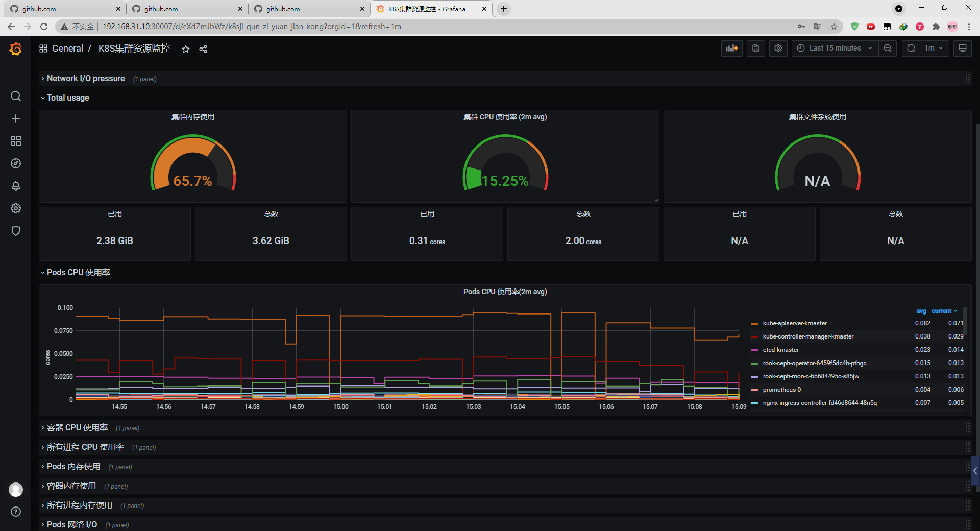Screen dimensions: 980x531
Task: Click the Add panel icon
Action: click(x=732, y=48)
